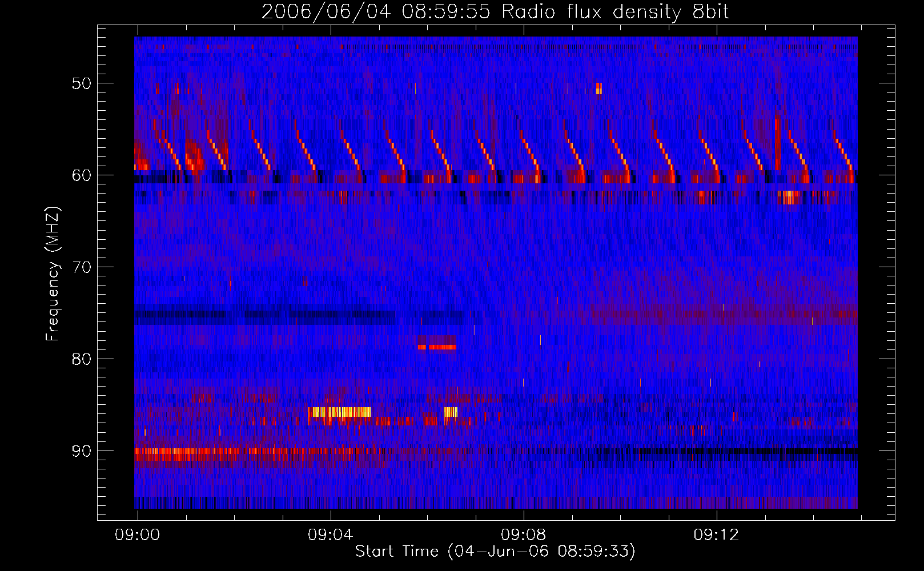
Task: Click the bright yellow burst near 85 MHz at 09:04
Action: click(339, 412)
